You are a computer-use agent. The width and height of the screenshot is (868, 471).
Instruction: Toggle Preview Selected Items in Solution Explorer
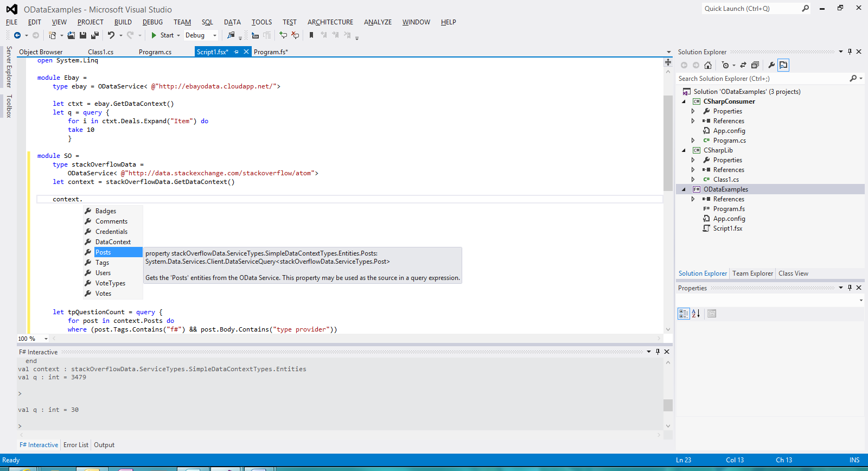(783, 65)
